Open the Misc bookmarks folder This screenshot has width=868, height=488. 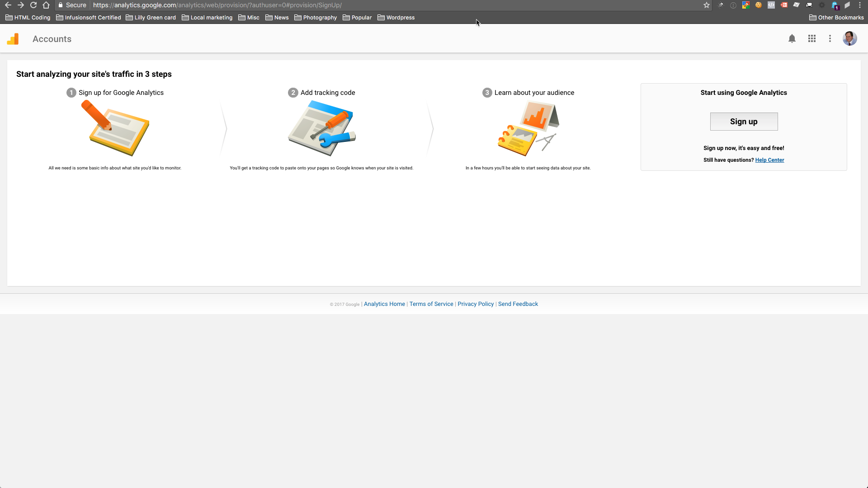pyautogui.click(x=249, y=18)
